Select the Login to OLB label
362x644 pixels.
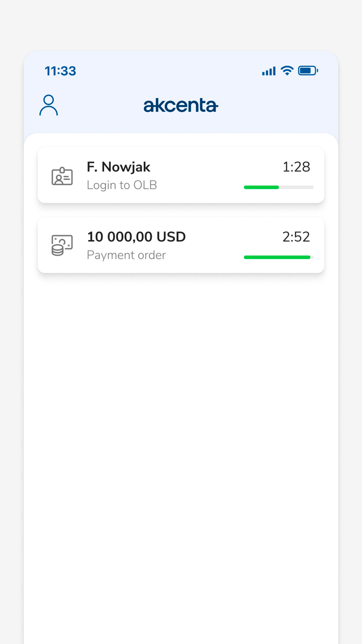coord(122,185)
